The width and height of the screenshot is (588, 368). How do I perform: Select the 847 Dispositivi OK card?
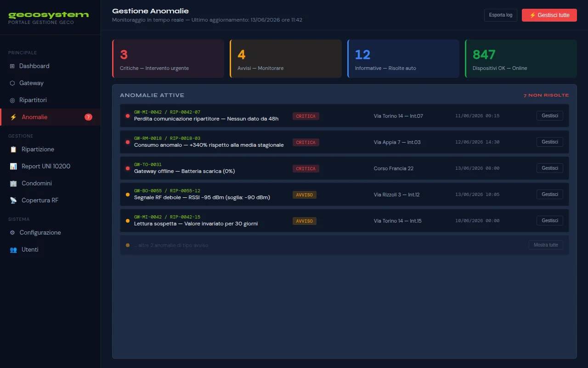coord(521,58)
